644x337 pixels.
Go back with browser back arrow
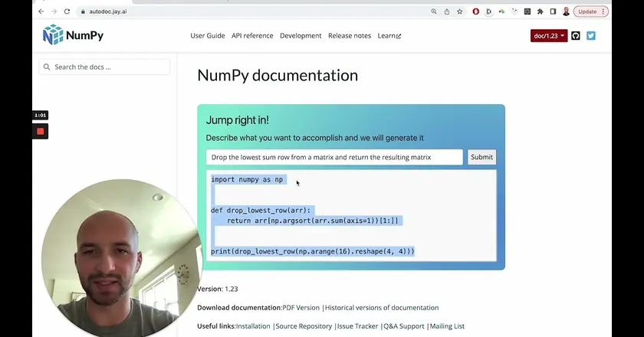(41, 11)
